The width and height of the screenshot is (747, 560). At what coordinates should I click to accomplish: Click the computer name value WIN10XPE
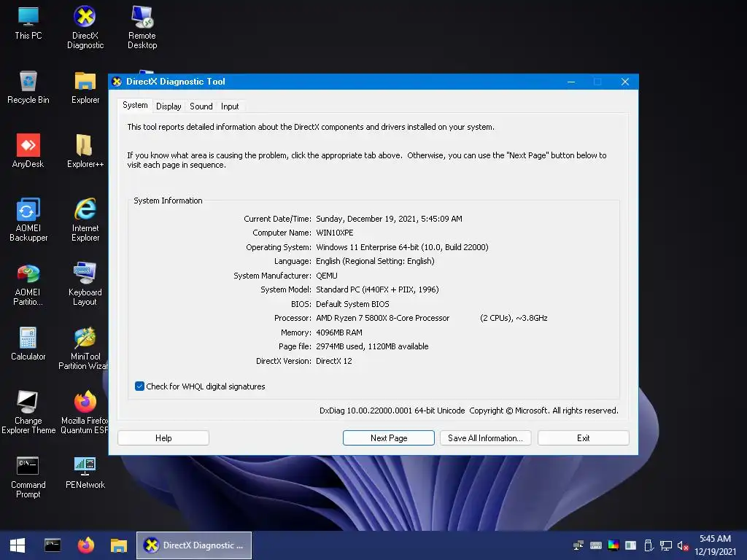pos(334,233)
